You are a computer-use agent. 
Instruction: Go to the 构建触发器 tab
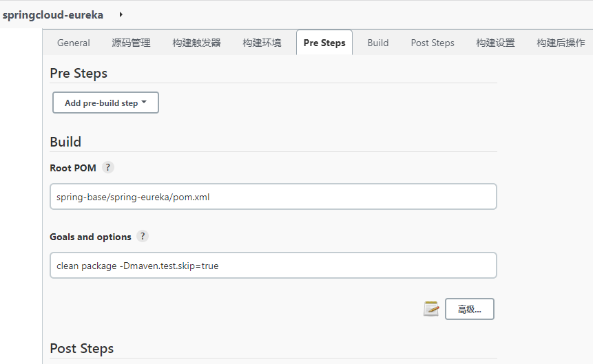pyautogui.click(x=197, y=43)
